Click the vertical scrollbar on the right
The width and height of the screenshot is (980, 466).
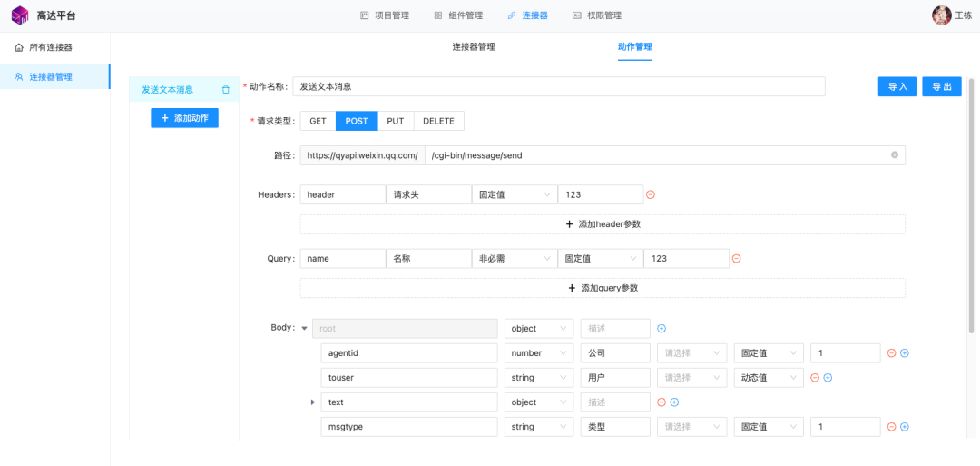point(971,206)
